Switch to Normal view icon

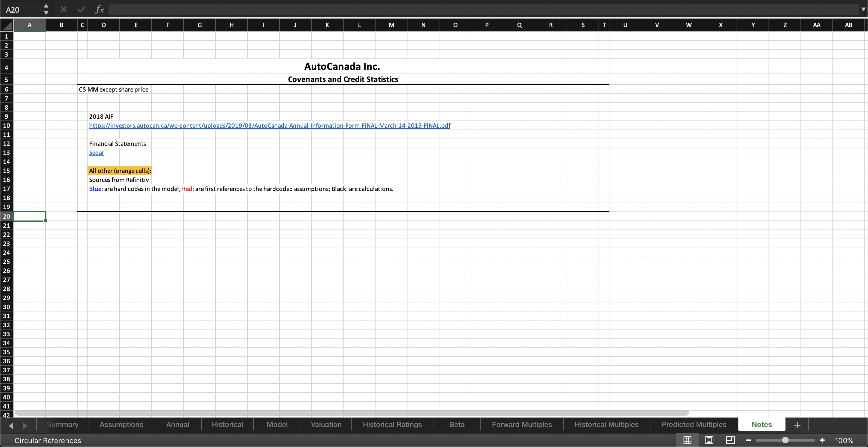687,440
